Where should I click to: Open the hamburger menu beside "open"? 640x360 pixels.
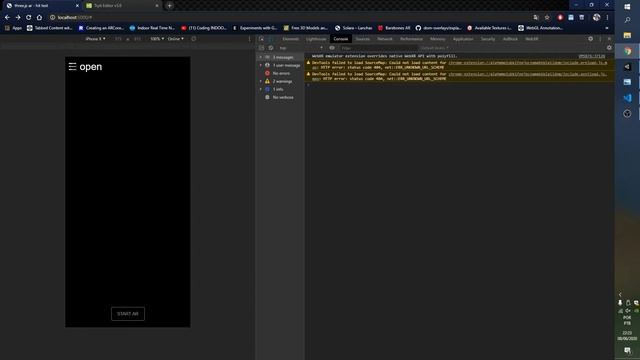[x=72, y=67]
